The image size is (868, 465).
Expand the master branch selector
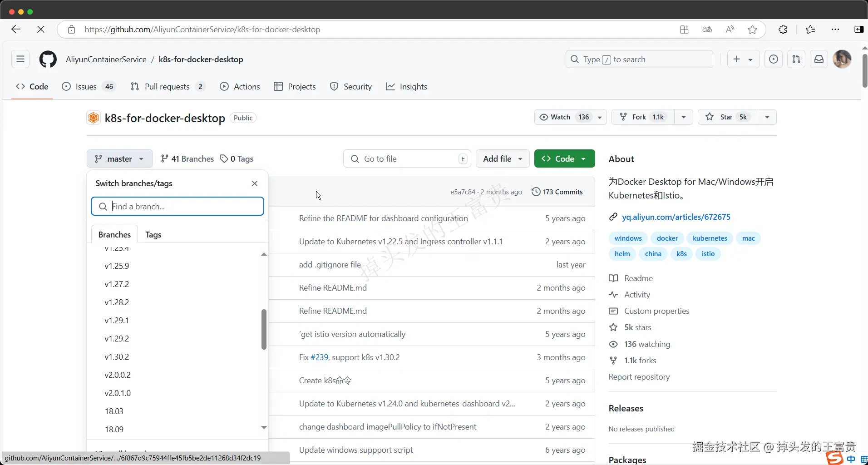(x=119, y=159)
